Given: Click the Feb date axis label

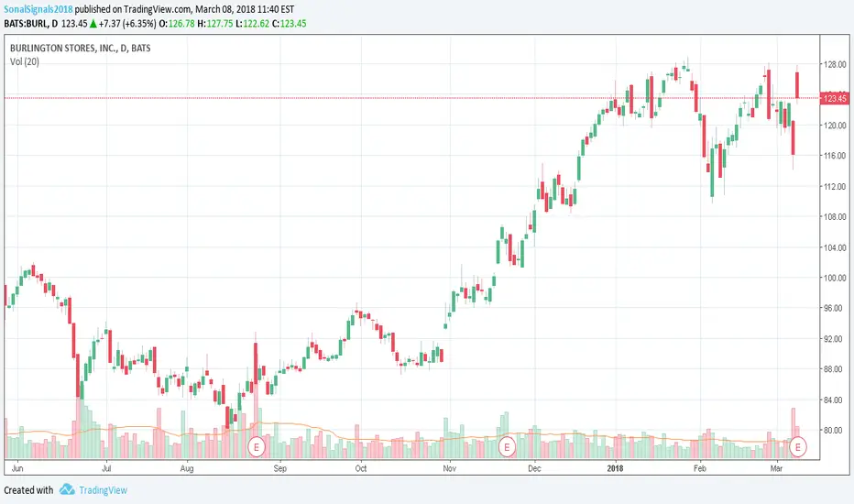Looking at the screenshot, I should 699,468.
